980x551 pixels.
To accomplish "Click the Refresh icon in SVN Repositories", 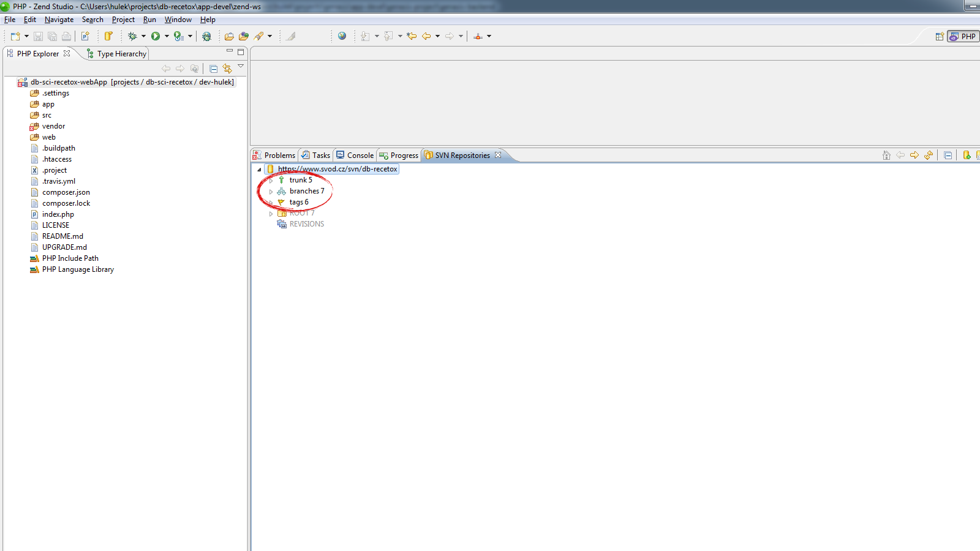I will (929, 156).
